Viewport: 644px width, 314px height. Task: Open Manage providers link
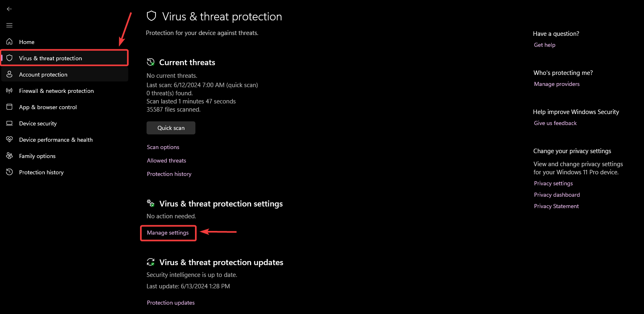point(556,84)
